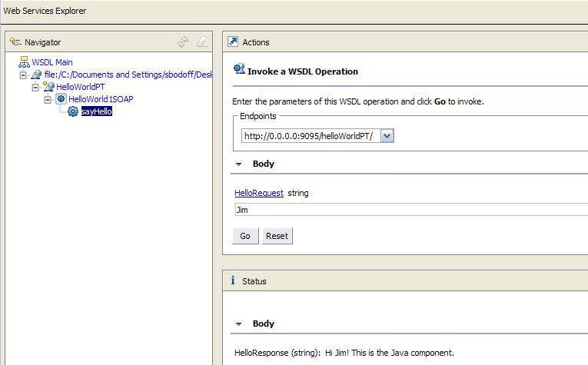This screenshot has height=365, width=588.
Task: Open the Endpoints dropdown list
Action: pos(387,136)
